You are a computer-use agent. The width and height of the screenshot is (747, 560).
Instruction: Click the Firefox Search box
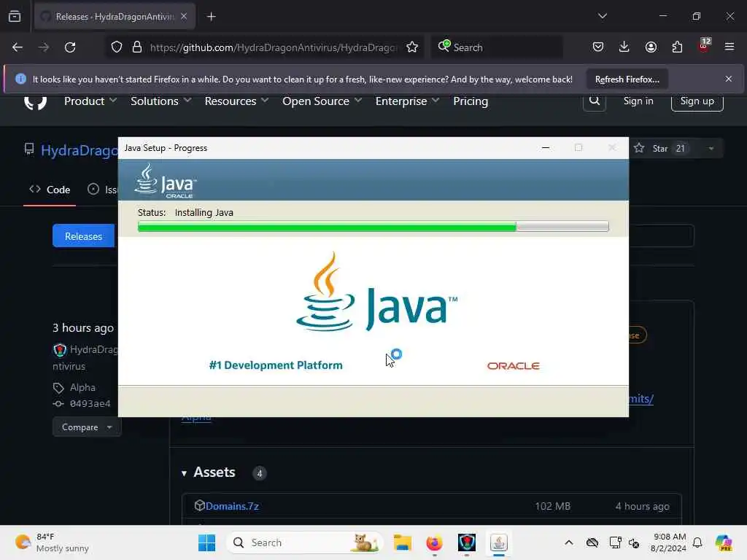(x=497, y=47)
